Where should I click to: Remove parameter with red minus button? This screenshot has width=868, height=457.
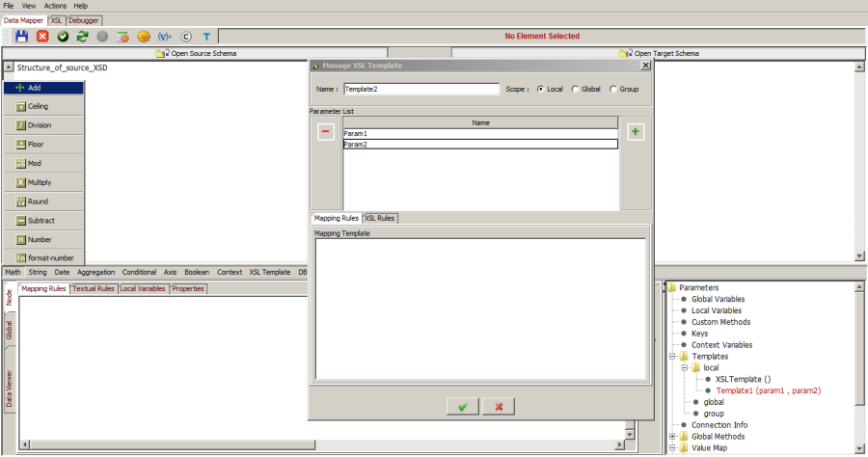click(x=326, y=132)
